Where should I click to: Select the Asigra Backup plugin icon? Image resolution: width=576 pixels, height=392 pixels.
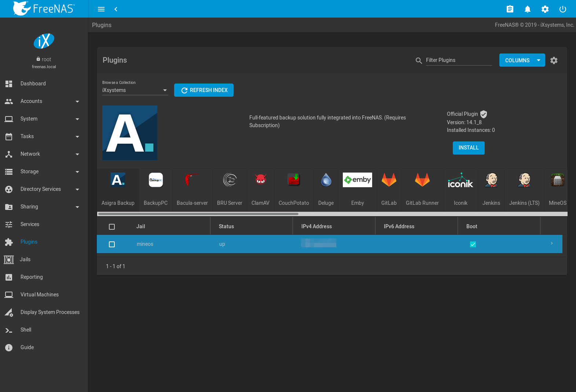click(x=118, y=180)
